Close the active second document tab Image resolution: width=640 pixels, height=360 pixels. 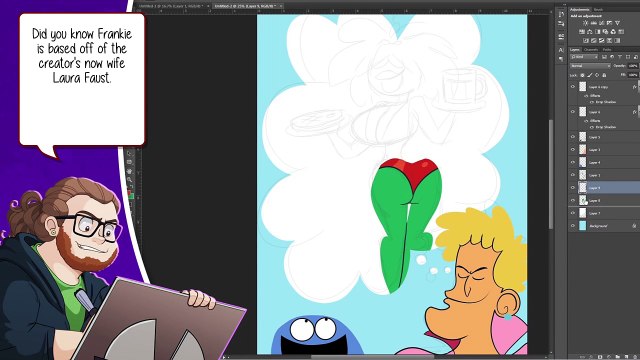[281, 6]
